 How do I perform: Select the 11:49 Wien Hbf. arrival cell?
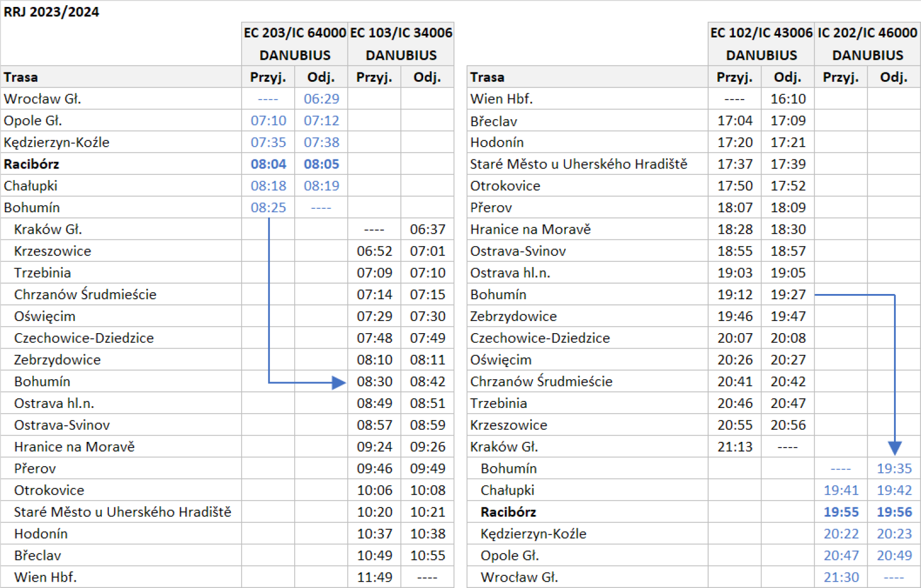(374, 577)
